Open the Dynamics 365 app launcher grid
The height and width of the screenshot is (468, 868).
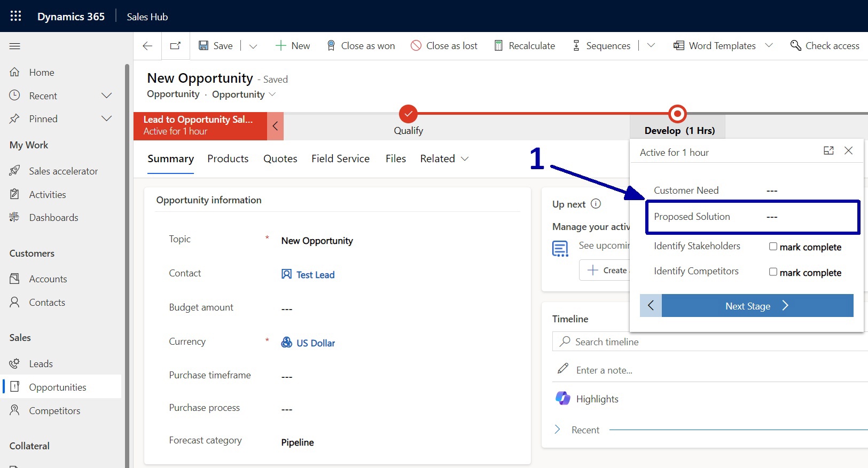click(x=16, y=16)
